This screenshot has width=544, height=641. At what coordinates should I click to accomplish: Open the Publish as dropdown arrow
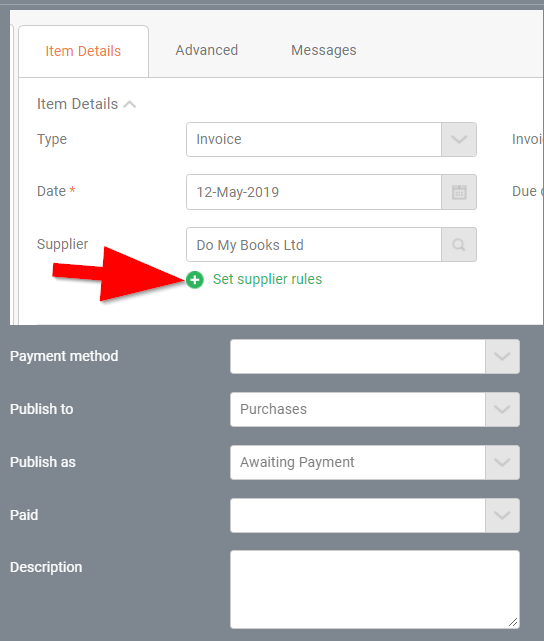point(502,462)
